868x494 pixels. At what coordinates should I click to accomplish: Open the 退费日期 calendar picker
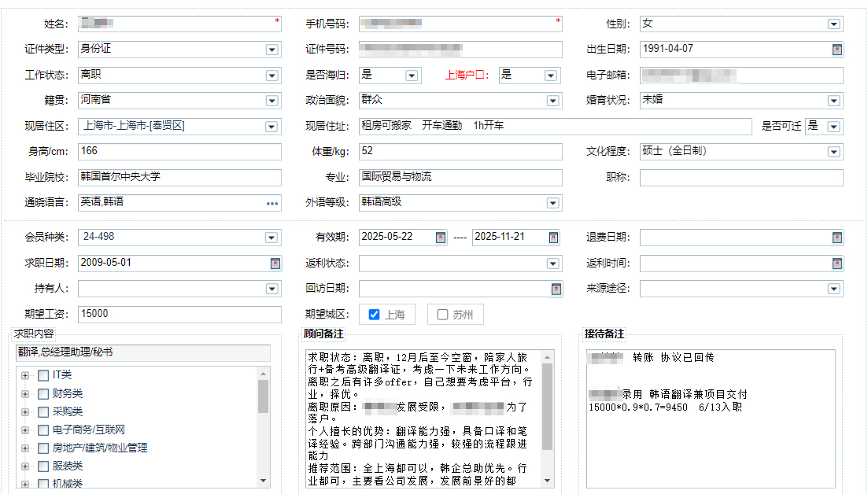(837, 238)
